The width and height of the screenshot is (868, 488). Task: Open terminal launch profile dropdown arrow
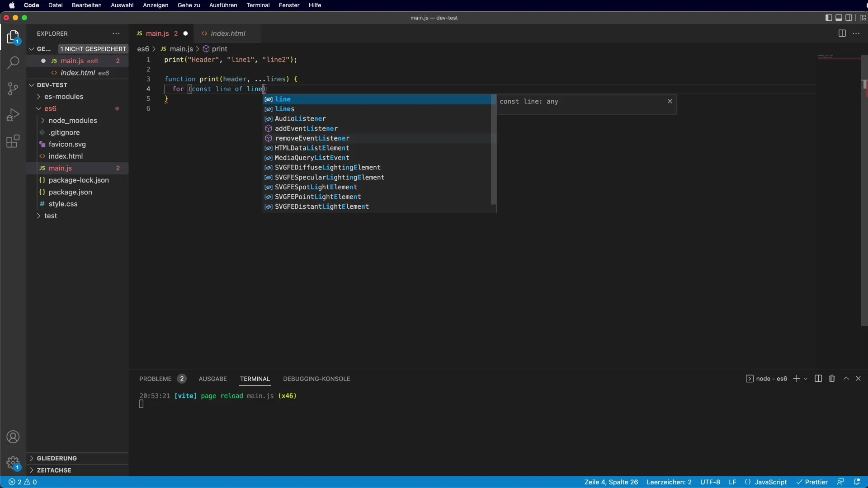coord(806,379)
